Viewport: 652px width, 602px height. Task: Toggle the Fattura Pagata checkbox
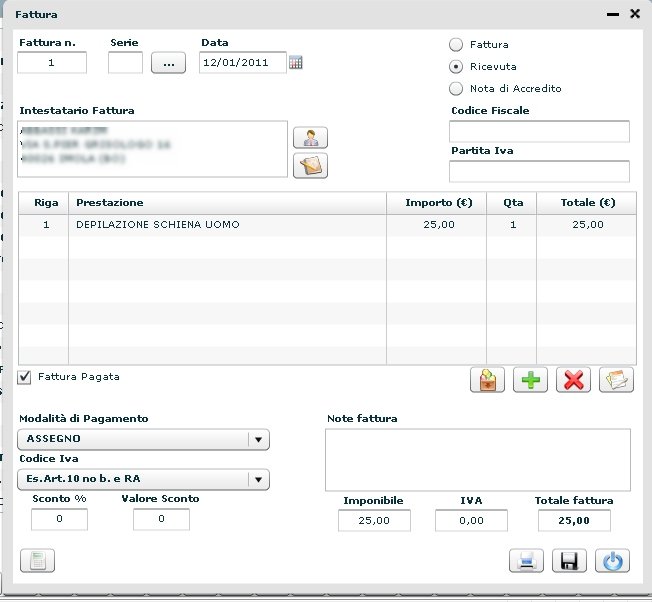click(24, 377)
